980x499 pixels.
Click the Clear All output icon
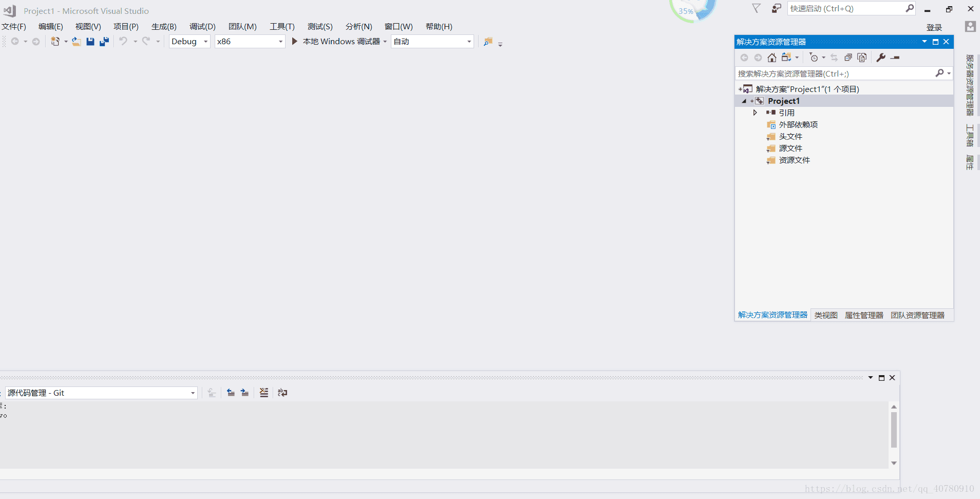pos(264,393)
